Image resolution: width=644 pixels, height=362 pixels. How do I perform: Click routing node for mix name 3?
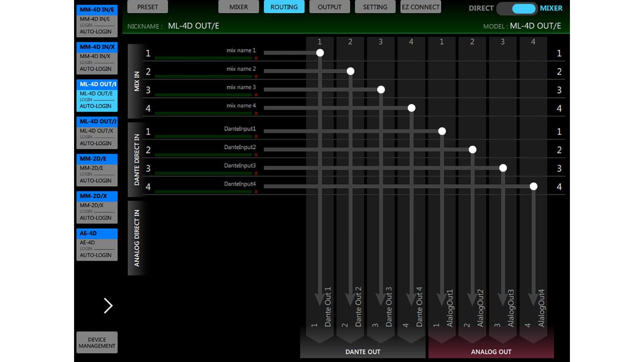[381, 89]
